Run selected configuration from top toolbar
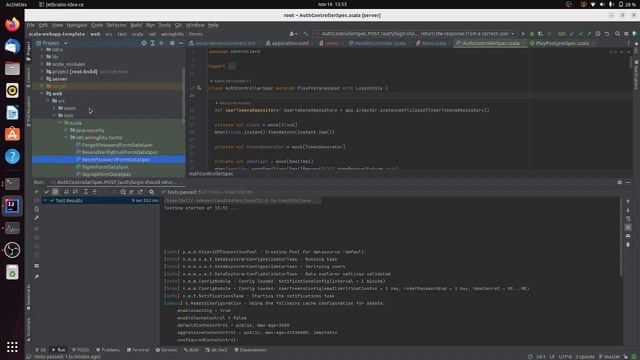Image resolution: width=640 pixels, height=360 pixels. tap(523, 34)
